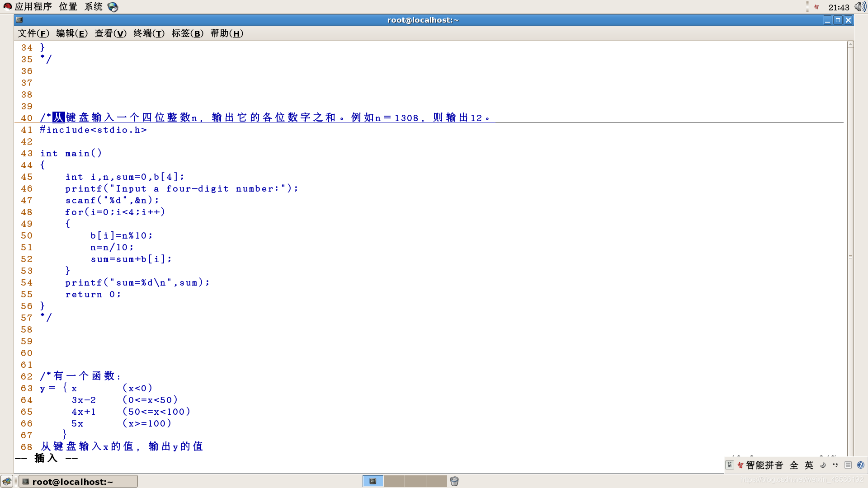
Task: Toggle full/half width letter mode 全
Action: (x=794, y=465)
